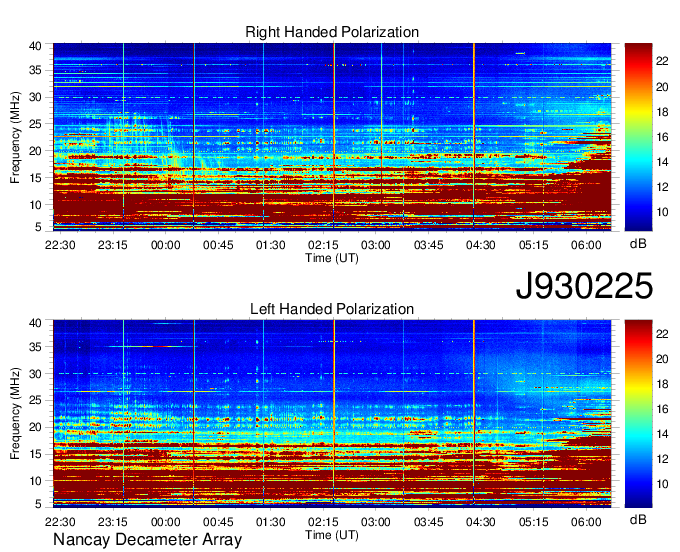
Task: Click the 00:45 time tick under right-handed plot
Action: (x=218, y=245)
